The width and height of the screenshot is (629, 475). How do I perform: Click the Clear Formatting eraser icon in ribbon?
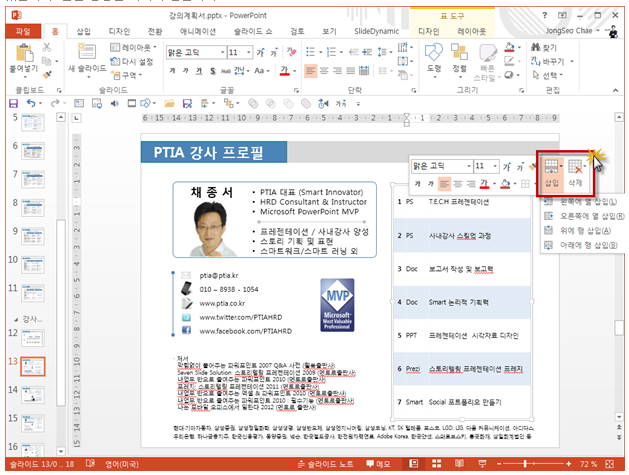[292, 52]
